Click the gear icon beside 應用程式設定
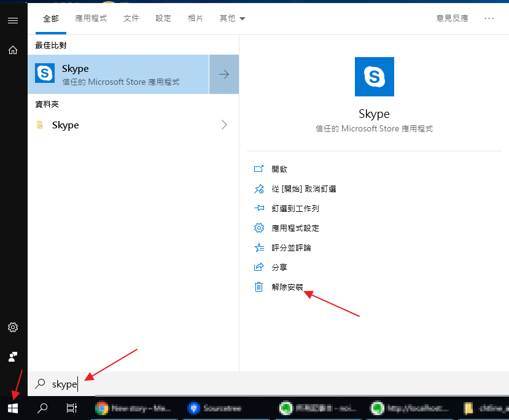This screenshot has width=509, height=420. point(258,228)
